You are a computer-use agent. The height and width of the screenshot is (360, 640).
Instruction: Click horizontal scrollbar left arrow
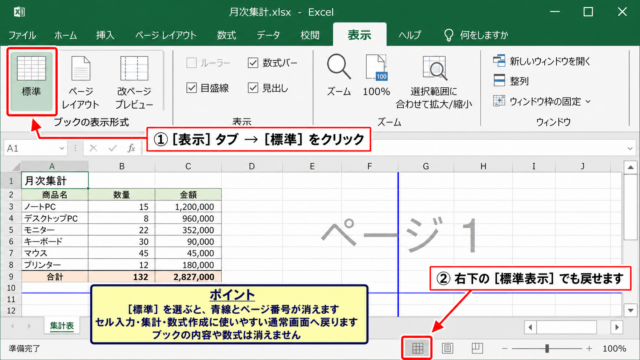pos(530,327)
